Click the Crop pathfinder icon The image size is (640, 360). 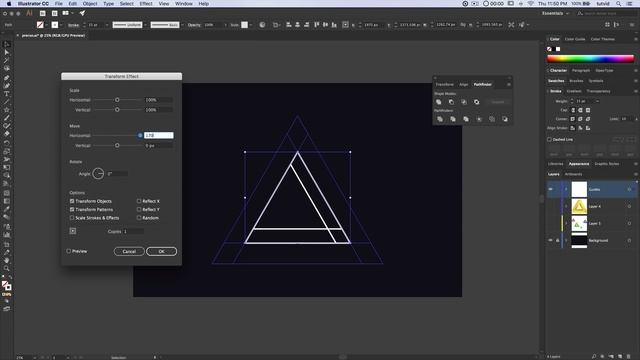click(479, 119)
